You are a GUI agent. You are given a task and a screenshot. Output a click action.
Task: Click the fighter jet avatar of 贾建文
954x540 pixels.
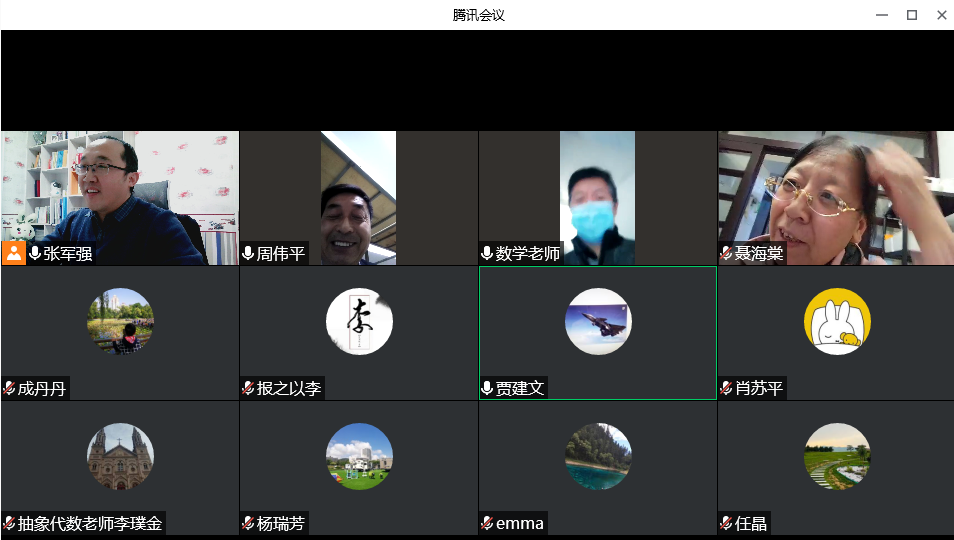pos(598,321)
